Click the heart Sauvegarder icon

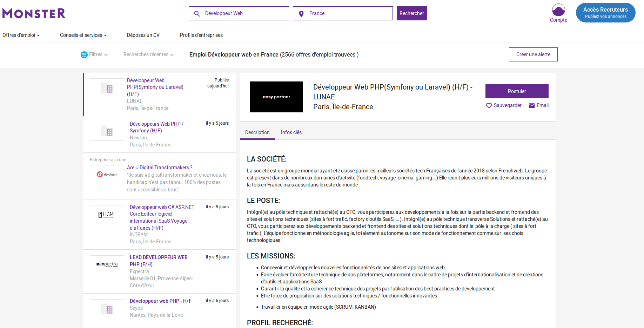point(489,106)
